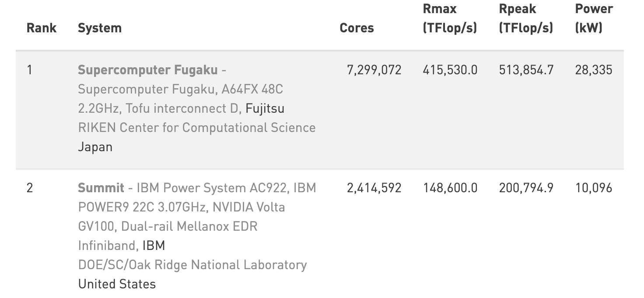Click Summit's core count 2,414,592
The width and height of the screenshot is (644, 298).
[x=374, y=188]
